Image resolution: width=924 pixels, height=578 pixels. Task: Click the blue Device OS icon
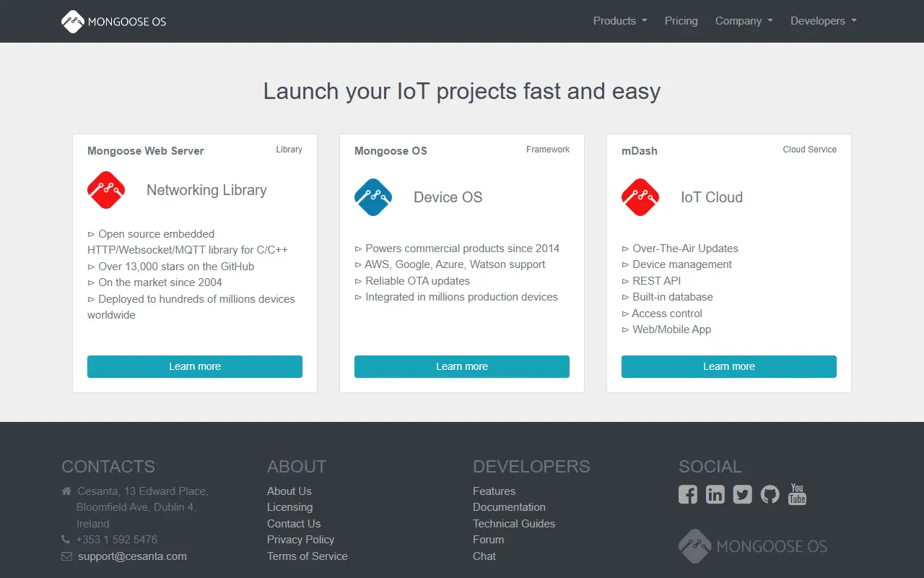[x=373, y=197]
